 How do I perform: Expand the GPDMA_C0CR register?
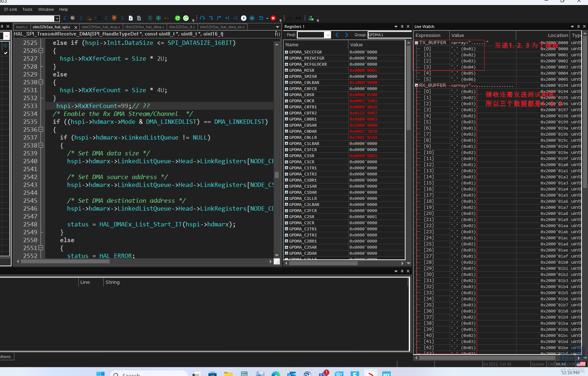tap(286, 101)
